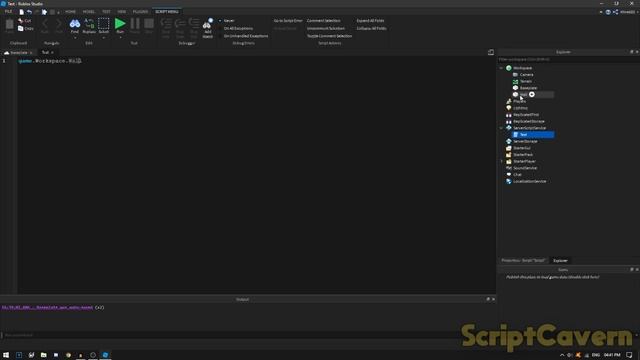The width and height of the screenshot is (640, 360).
Task: Click the Paste clipboard icon
Action: click(x=9, y=25)
